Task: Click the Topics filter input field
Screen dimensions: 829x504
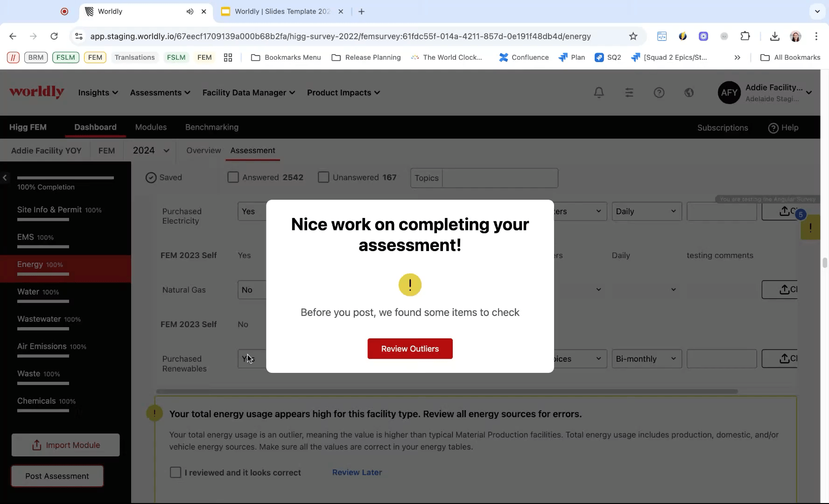Action: (x=499, y=178)
